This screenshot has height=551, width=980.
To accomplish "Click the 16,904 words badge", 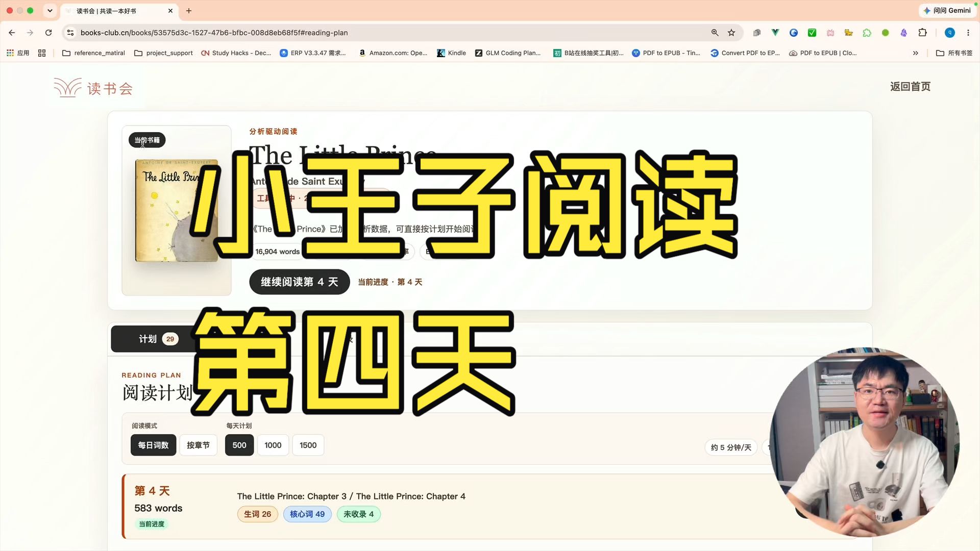I will (x=277, y=252).
